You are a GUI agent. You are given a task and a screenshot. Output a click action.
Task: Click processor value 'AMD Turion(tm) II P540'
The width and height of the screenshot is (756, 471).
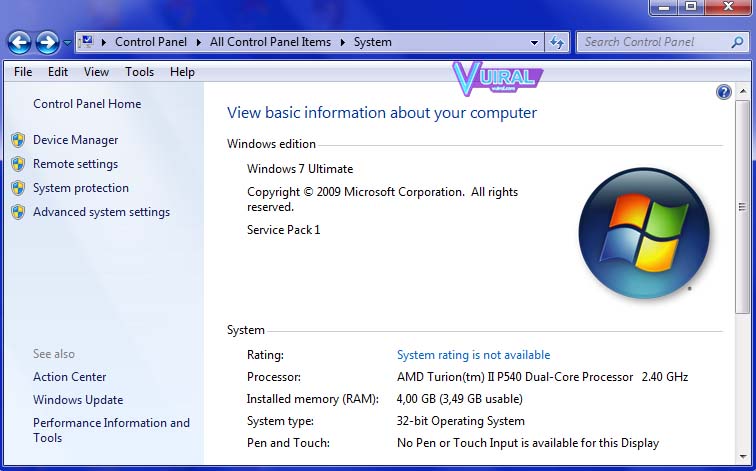pos(459,377)
